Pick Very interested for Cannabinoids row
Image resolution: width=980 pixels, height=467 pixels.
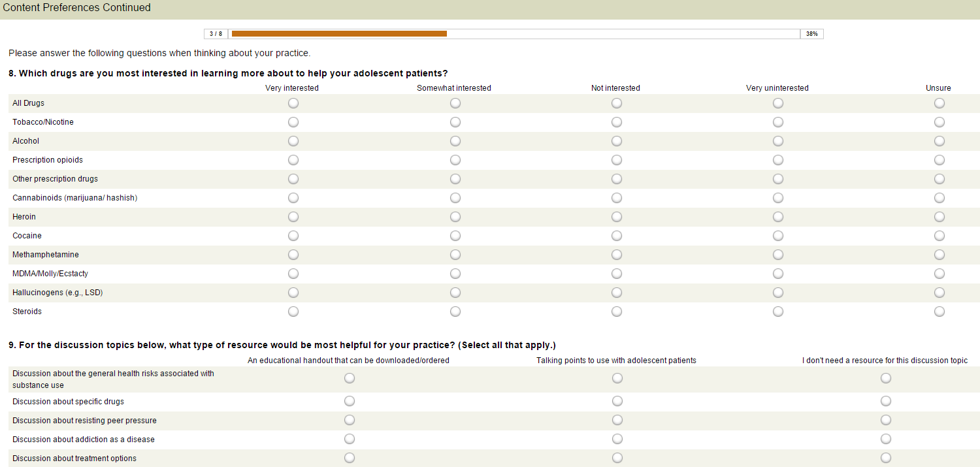[293, 198]
